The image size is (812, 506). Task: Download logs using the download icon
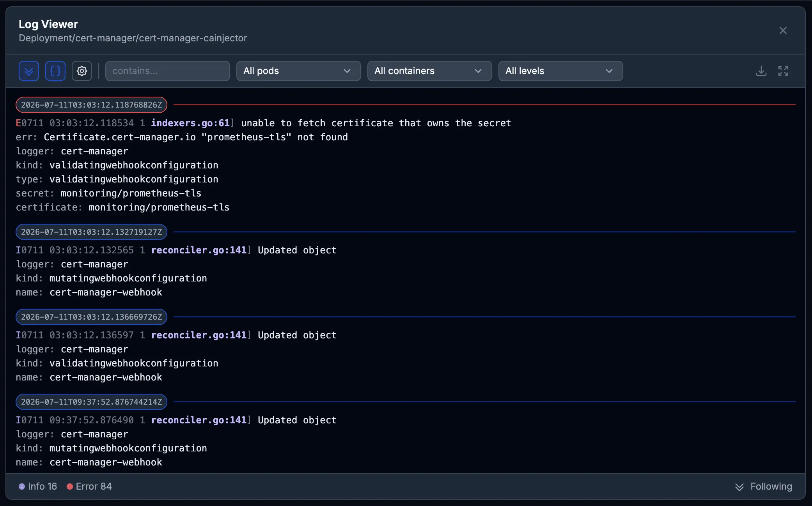(761, 71)
